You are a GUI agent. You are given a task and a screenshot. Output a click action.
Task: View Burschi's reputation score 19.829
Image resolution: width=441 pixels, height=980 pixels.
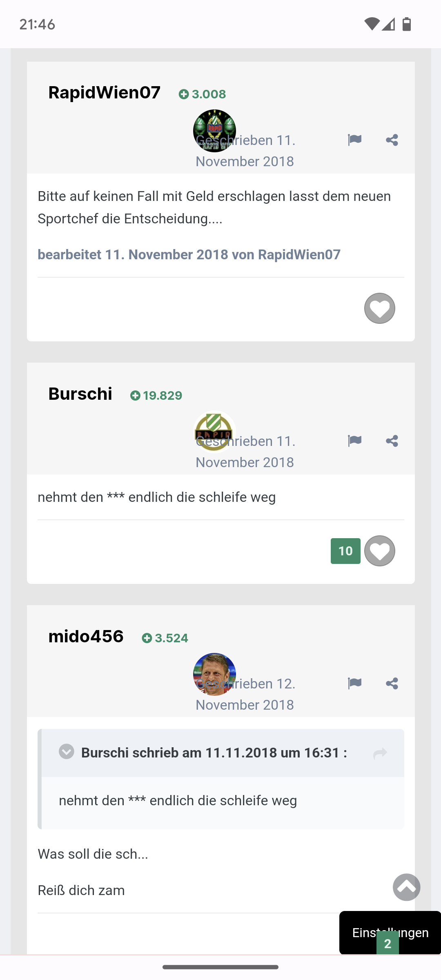point(156,396)
